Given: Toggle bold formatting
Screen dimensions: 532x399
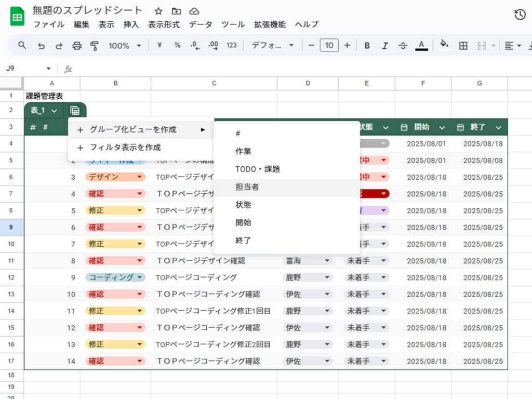Looking at the screenshot, I should click(x=367, y=46).
